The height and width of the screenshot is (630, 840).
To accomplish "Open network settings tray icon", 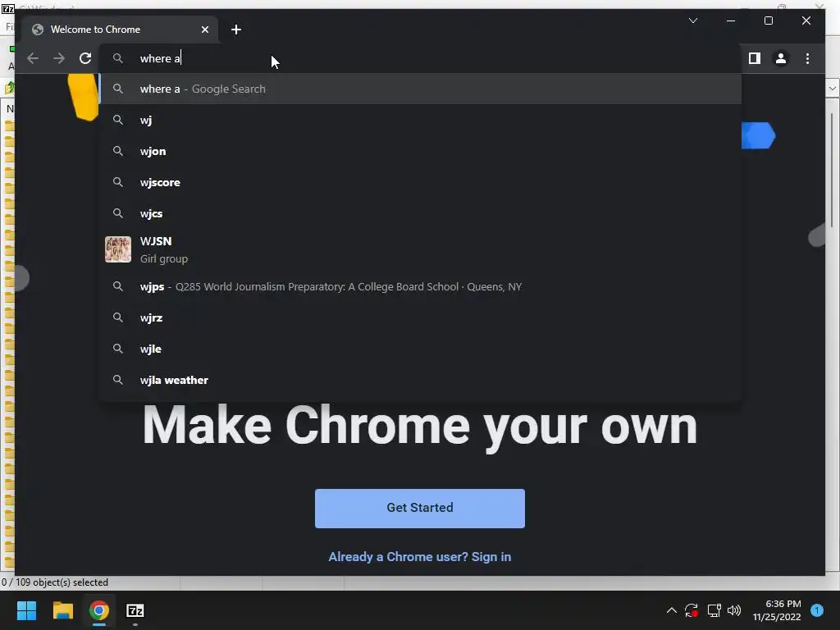I will tap(714, 610).
